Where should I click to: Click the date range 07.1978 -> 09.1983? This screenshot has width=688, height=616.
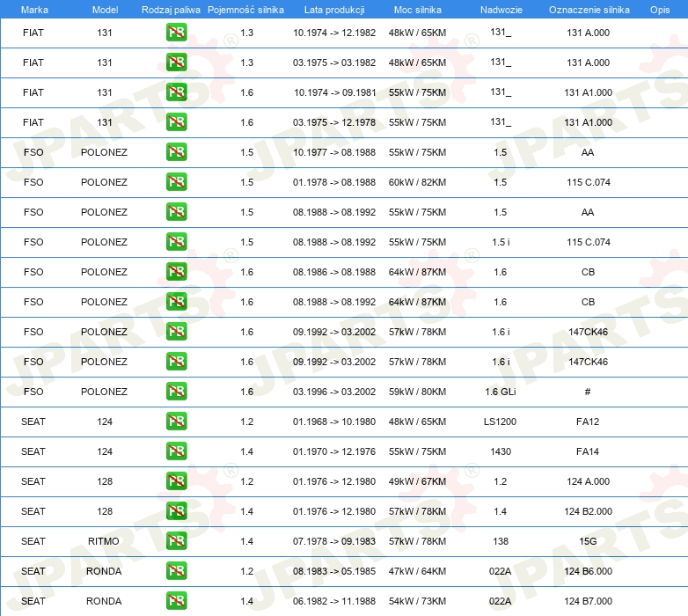pyautogui.click(x=334, y=541)
